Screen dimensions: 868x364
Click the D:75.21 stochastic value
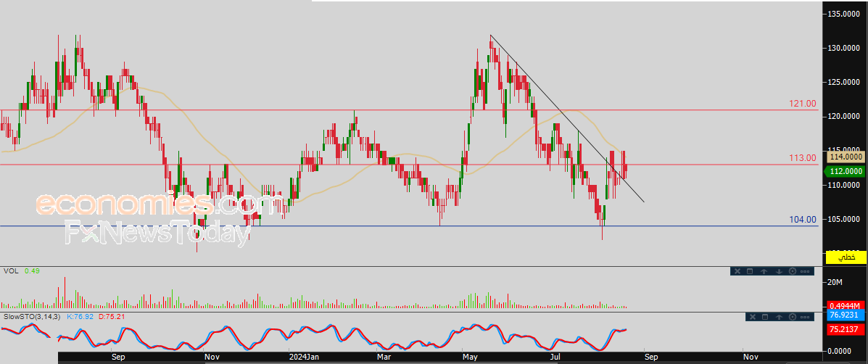[111, 317]
